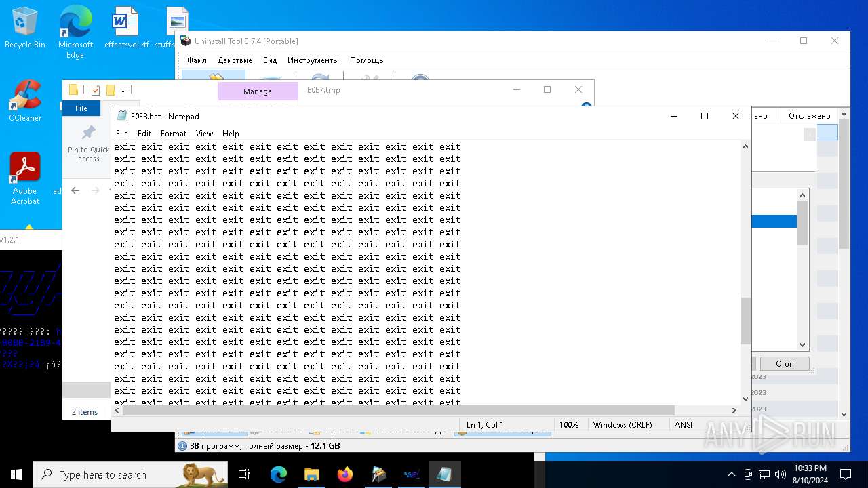Switch to the console app taskbar icon
The image size is (868, 488).
[411, 474]
